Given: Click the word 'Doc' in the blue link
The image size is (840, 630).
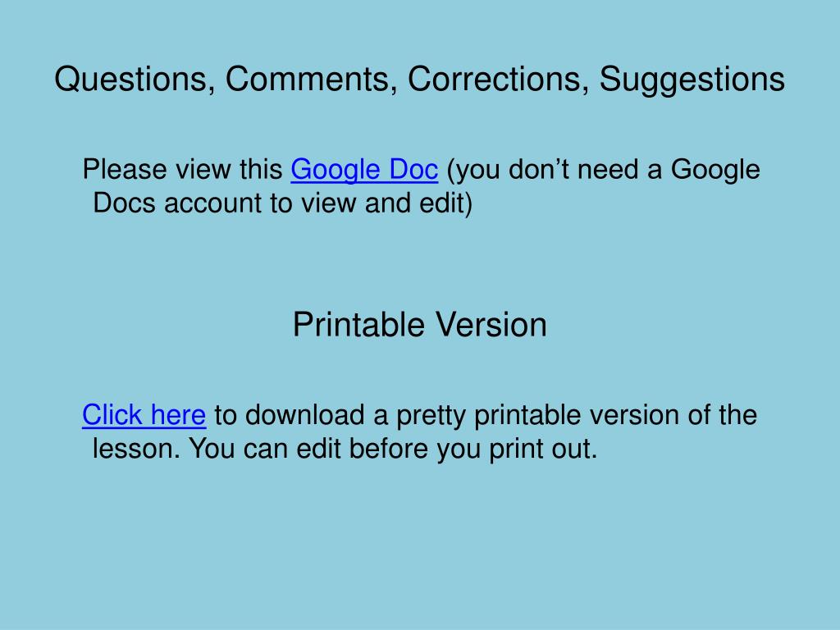Looking at the screenshot, I should 413,170.
